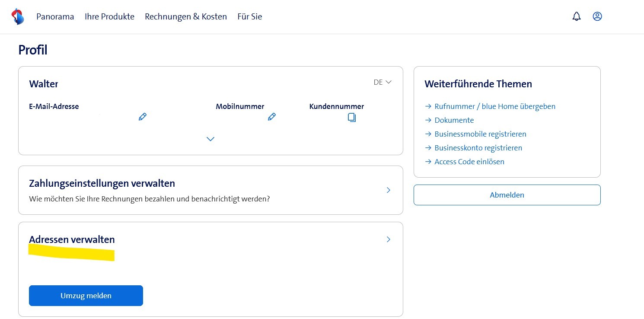Viewport: 644px width, 319px height.
Task: Open the Rechnungen & Kosten menu
Action: point(186,16)
